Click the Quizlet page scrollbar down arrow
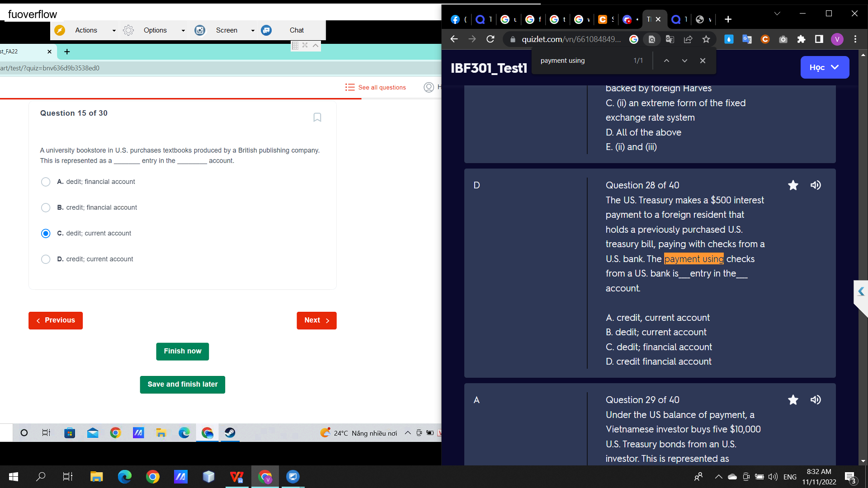The width and height of the screenshot is (868, 488). (x=863, y=461)
